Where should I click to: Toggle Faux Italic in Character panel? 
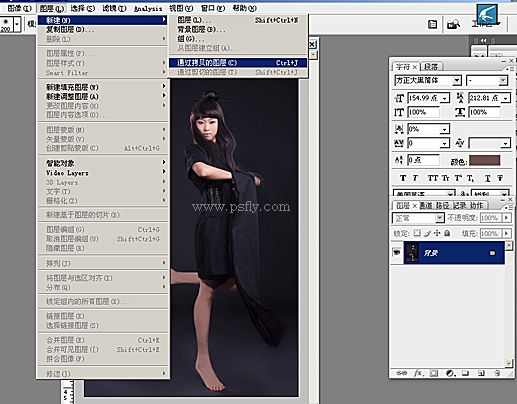click(x=415, y=178)
